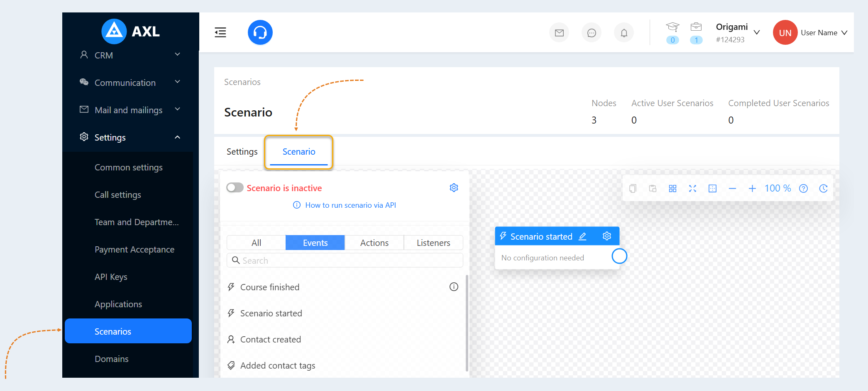
Task: Open gear settings on Scenario started node
Action: 607,236
